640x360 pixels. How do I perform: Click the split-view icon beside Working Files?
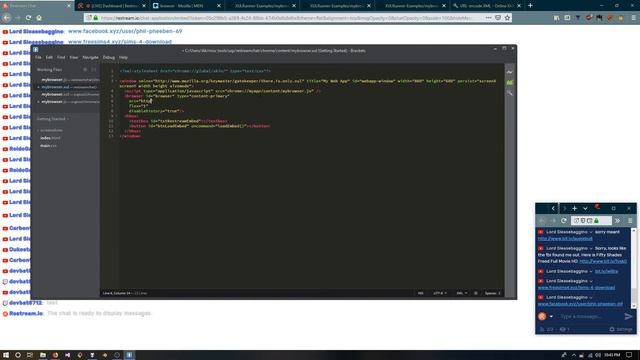point(94,70)
